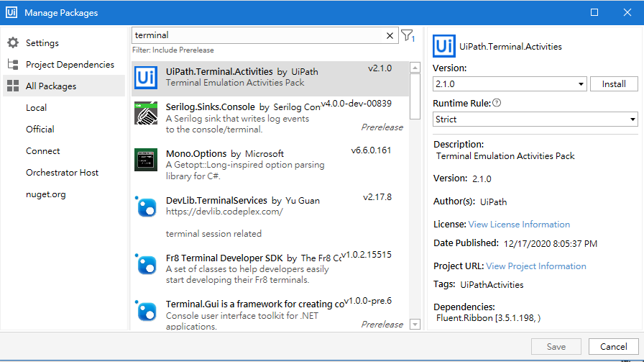Open View License Information link
The width and height of the screenshot is (644, 362).
(x=519, y=225)
